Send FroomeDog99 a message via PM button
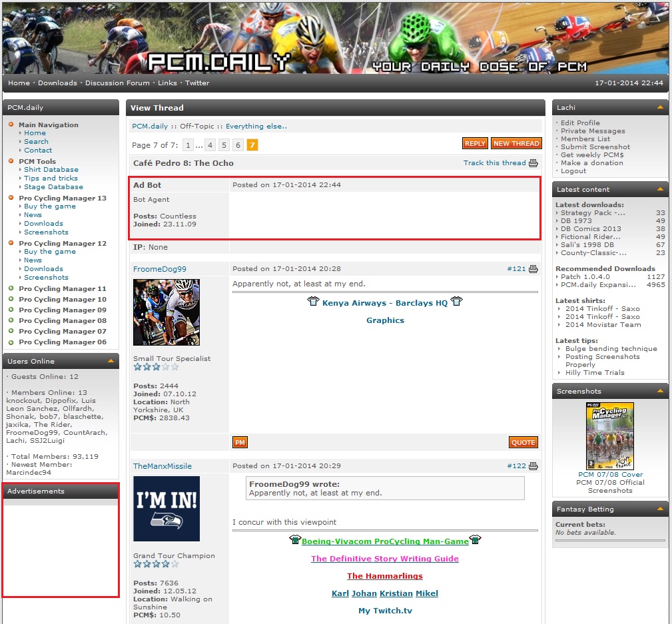This screenshot has width=672, height=624. pos(240,442)
